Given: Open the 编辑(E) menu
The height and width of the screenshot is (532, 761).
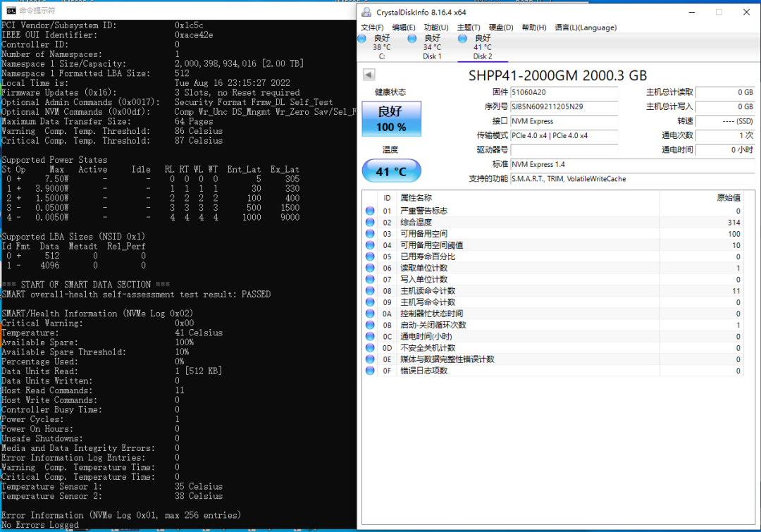Looking at the screenshot, I should coord(404,27).
